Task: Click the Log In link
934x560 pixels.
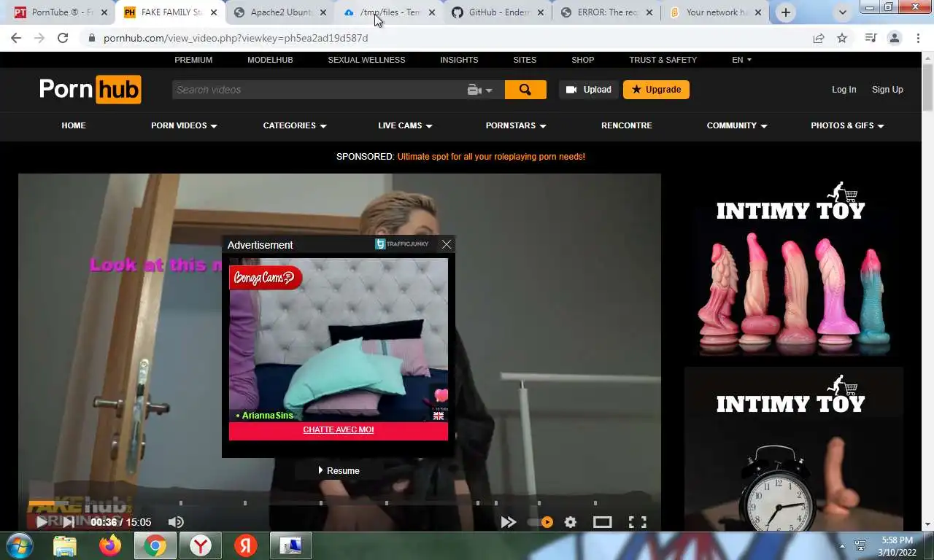Action: [844, 90]
